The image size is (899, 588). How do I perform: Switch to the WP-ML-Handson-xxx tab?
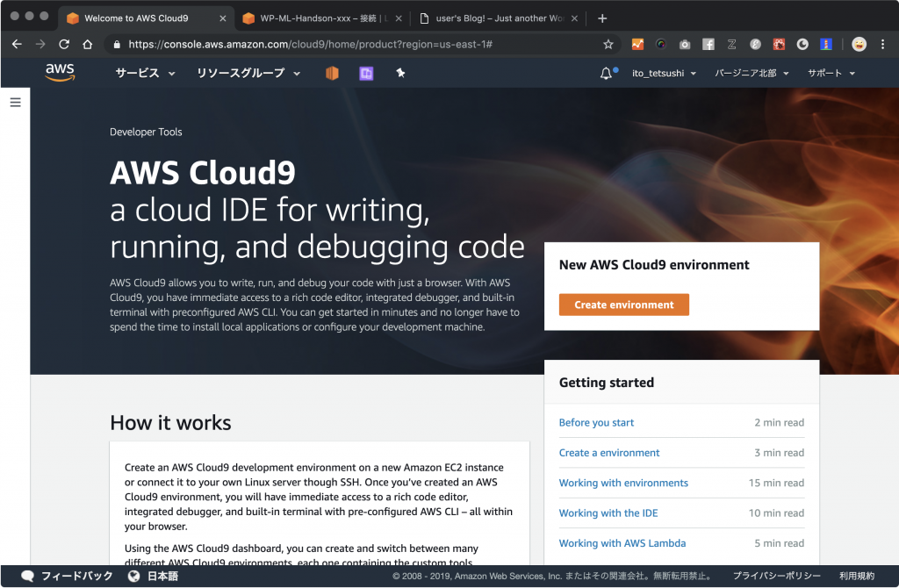point(322,18)
